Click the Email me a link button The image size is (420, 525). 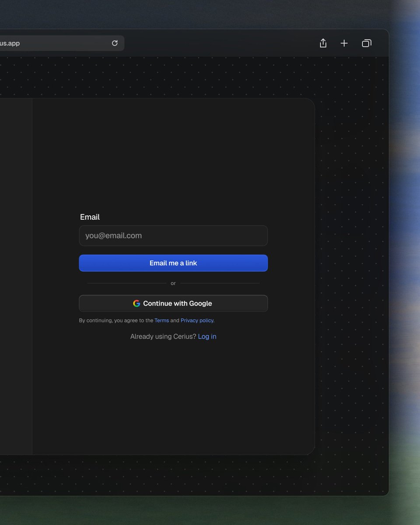pos(173,263)
